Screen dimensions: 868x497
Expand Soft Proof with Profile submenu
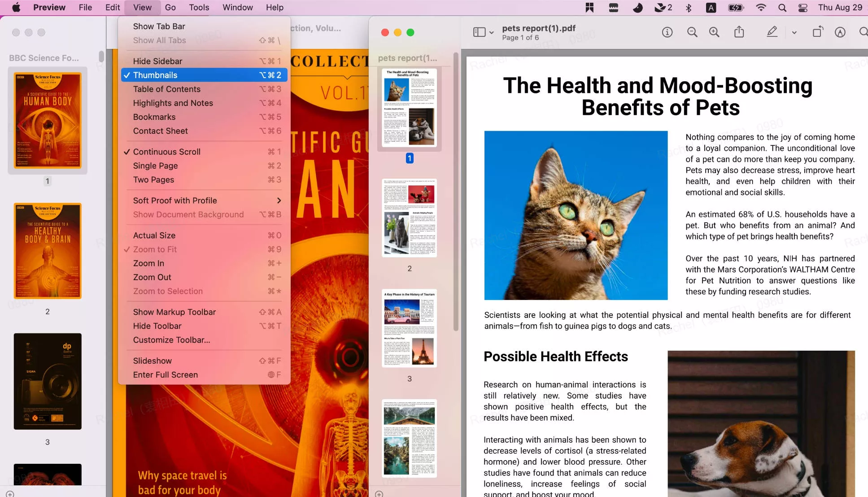coord(176,200)
